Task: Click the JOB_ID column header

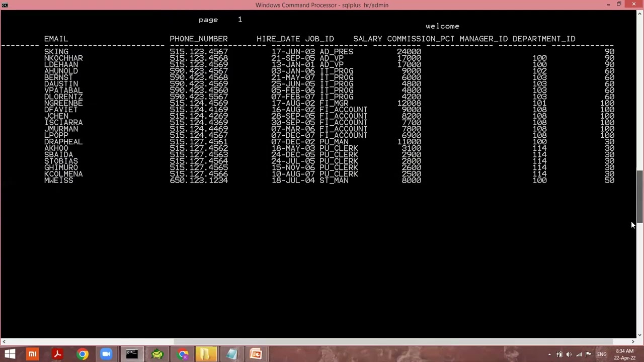Action: pyautogui.click(x=319, y=39)
